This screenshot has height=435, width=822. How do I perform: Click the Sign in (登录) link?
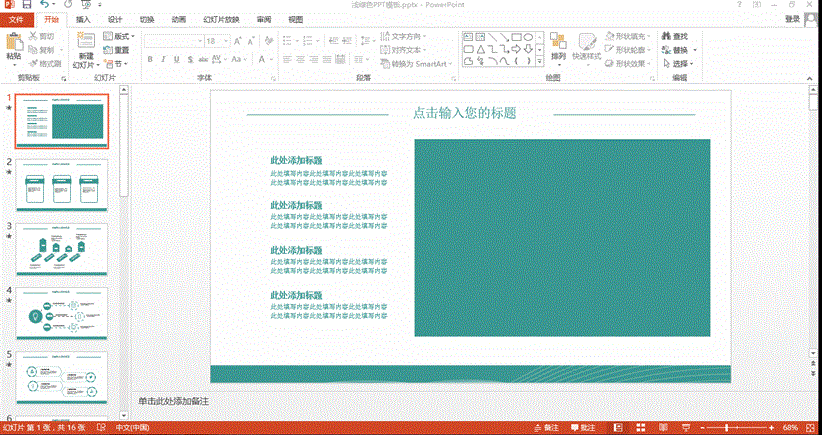(x=792, y=19)
